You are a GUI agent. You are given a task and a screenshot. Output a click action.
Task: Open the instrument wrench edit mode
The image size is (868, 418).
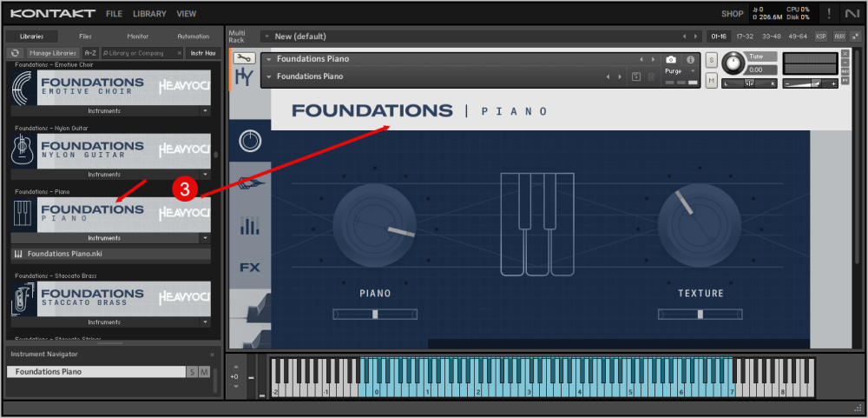point(244,58)
